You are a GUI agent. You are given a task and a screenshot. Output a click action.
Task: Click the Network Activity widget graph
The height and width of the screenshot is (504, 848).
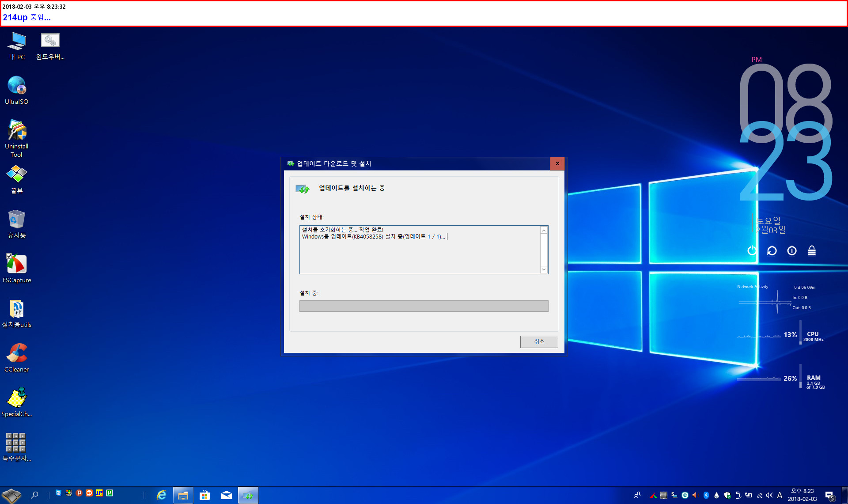tap(765, 302)
